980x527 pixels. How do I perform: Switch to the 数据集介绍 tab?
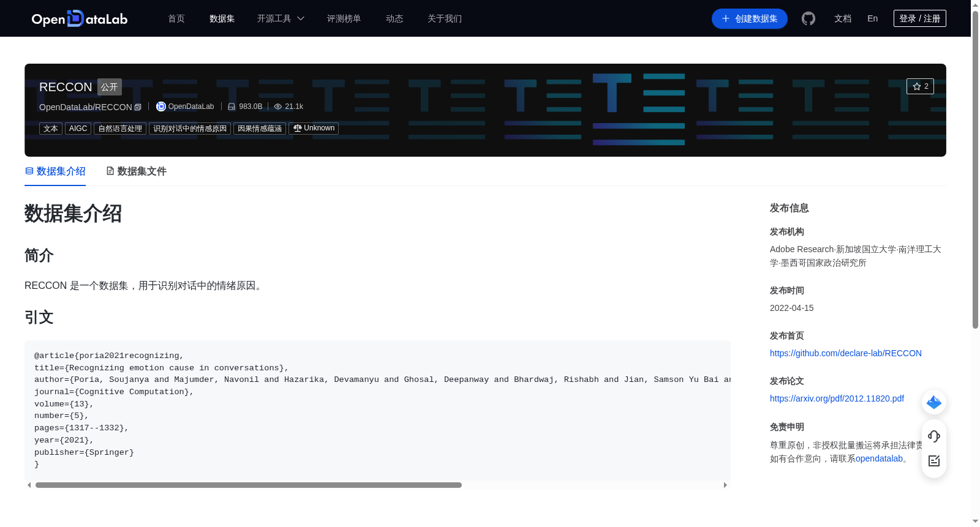55,171
